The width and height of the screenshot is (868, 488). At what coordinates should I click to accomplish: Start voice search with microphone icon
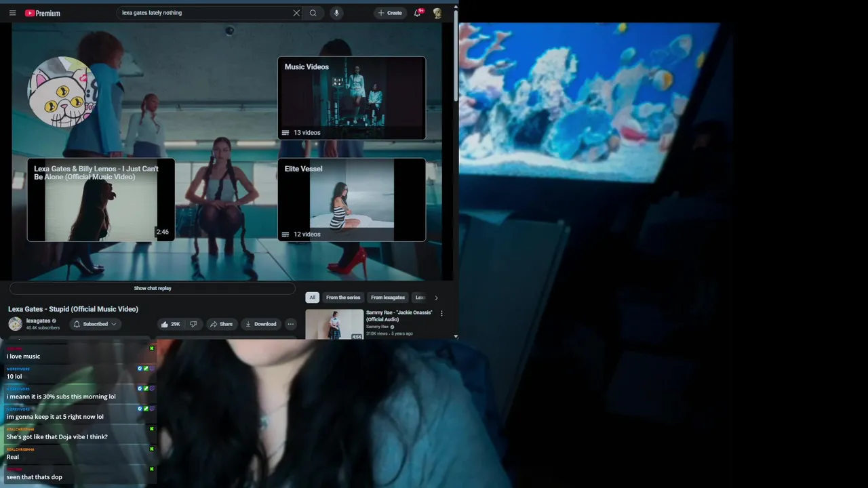point(336,13)
